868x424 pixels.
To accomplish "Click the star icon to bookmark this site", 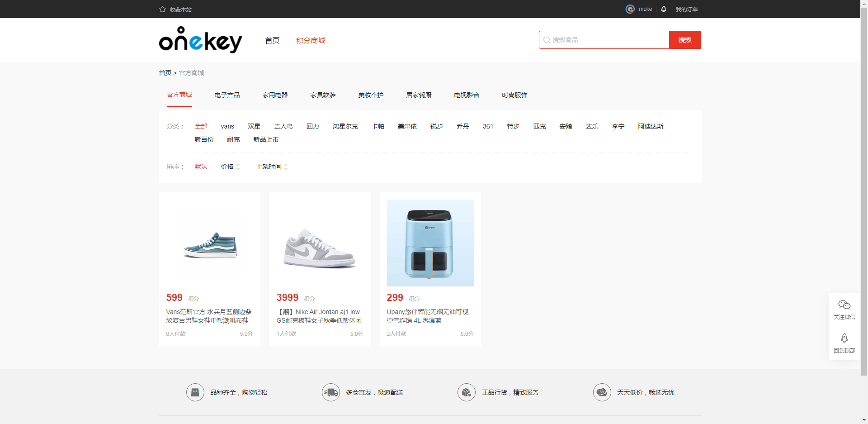I will coord(162,9).
